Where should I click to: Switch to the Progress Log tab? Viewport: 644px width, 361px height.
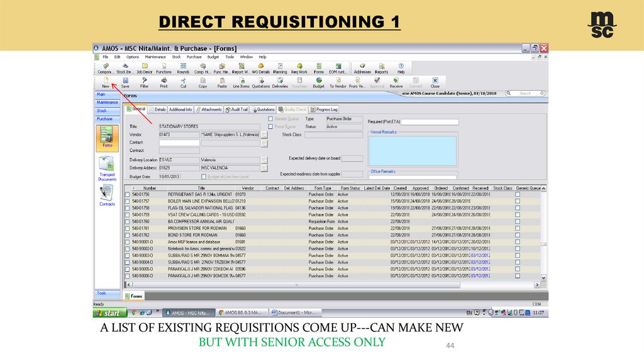324,109
